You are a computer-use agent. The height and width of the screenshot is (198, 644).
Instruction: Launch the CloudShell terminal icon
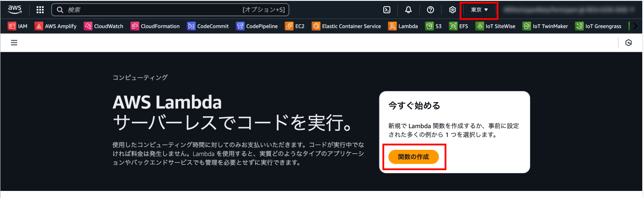pos(387,10)
